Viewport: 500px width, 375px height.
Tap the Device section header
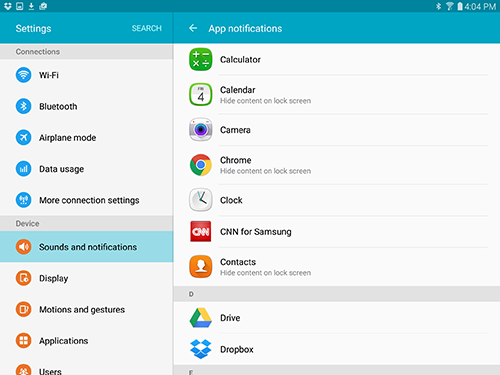pos(87,223)
